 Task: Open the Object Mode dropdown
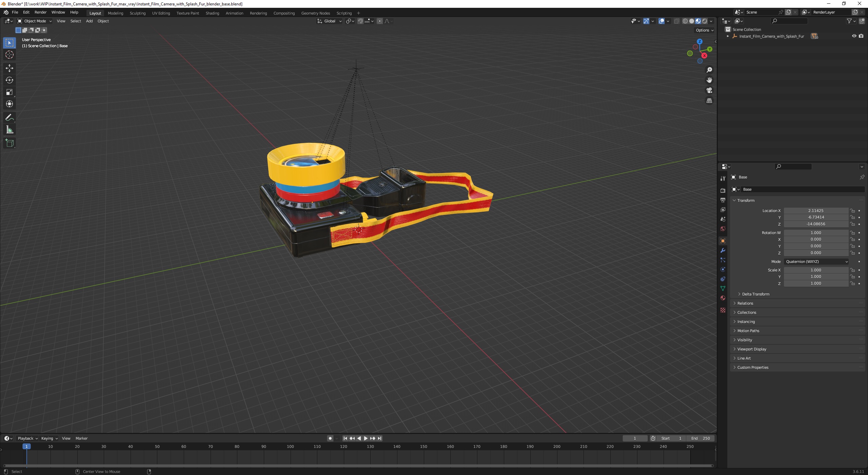35,21
